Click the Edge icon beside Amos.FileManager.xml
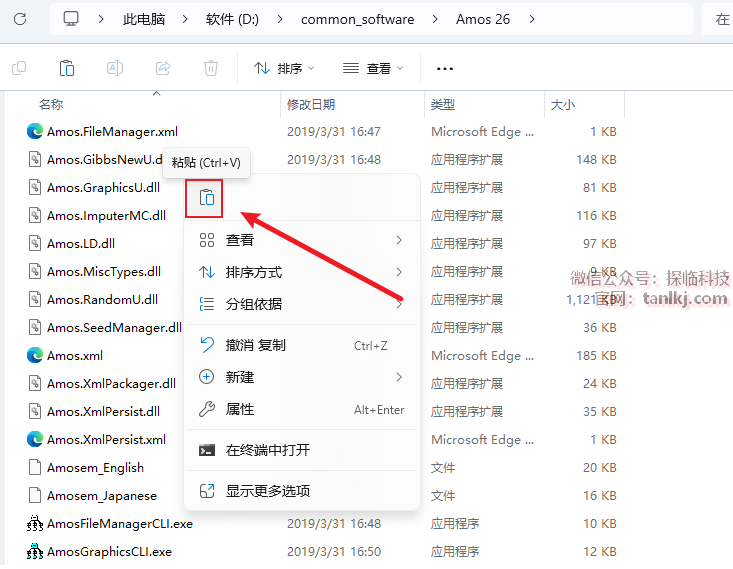733x569 pixels. coord(35,131)
